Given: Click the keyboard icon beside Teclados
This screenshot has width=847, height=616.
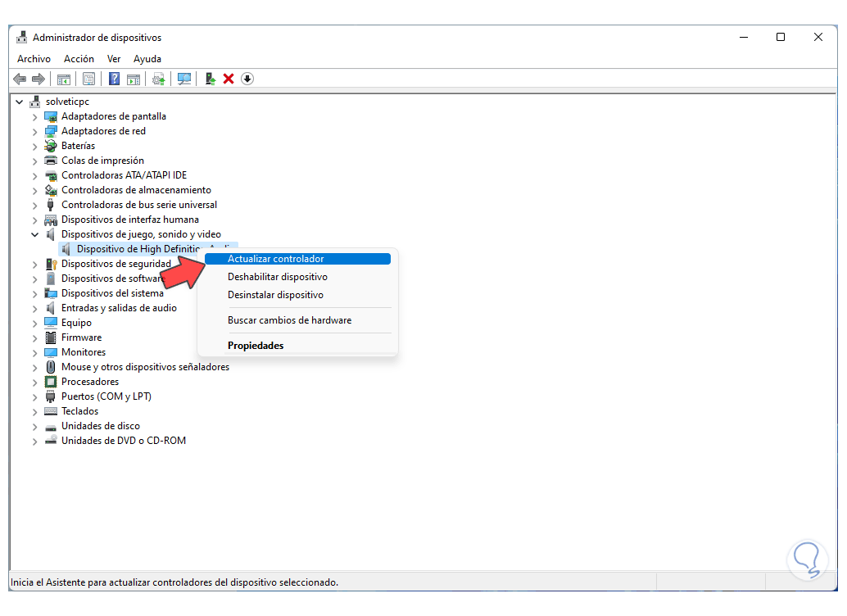Looking at the screenshot, I should pos(51,411).
